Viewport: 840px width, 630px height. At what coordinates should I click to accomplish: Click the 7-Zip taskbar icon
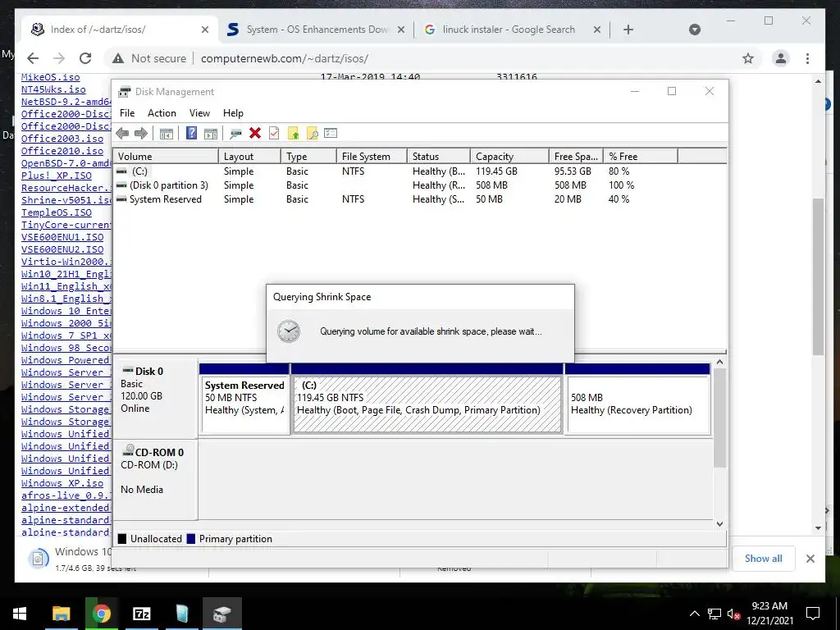(141, 614)
